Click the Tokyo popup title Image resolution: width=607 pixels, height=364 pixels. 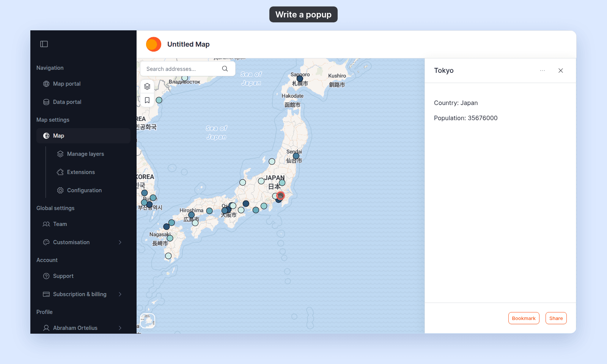click(x=444, y=71)
